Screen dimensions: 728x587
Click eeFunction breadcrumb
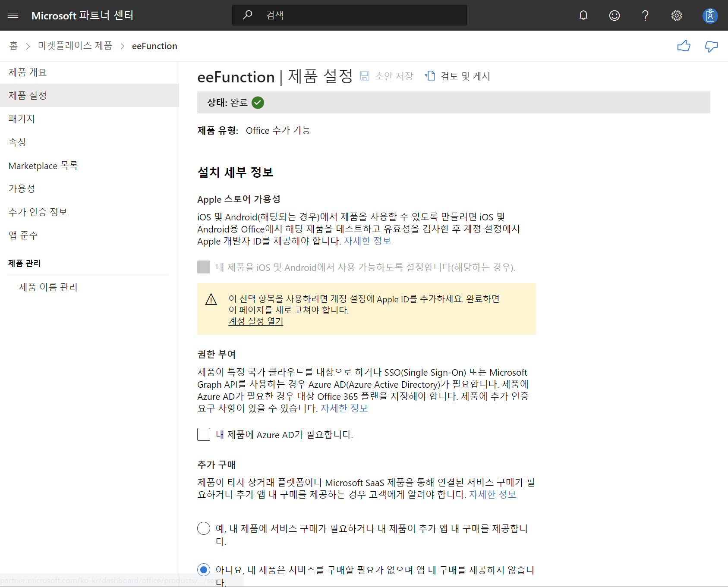(154, 46)
